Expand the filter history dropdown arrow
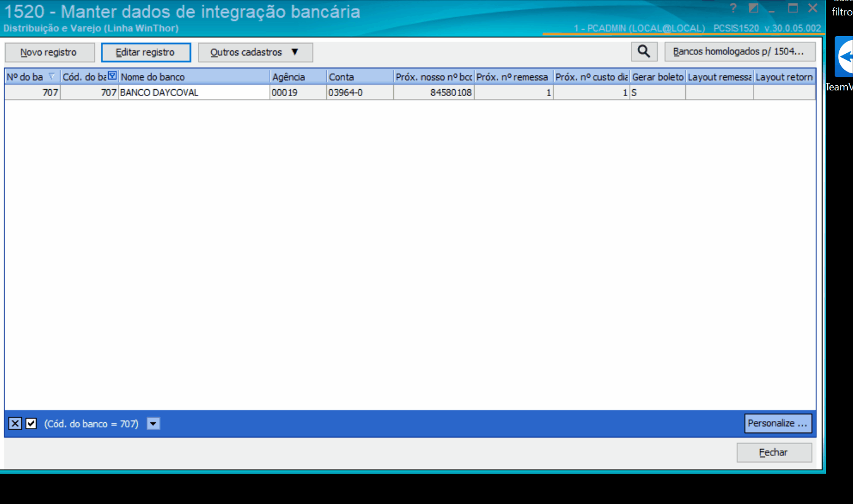This screenshot has width=853, height=504. (153, 424)
